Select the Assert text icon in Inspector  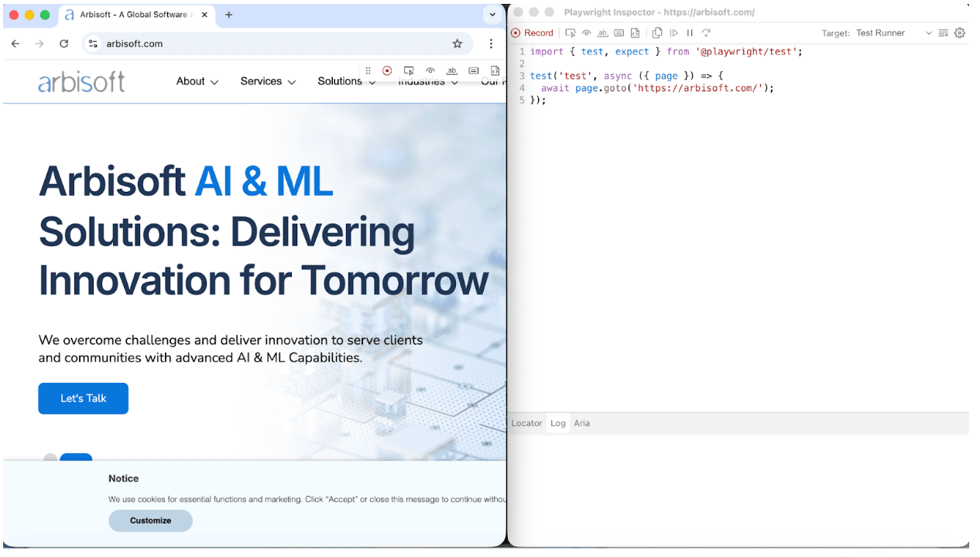tap(602, 33)
